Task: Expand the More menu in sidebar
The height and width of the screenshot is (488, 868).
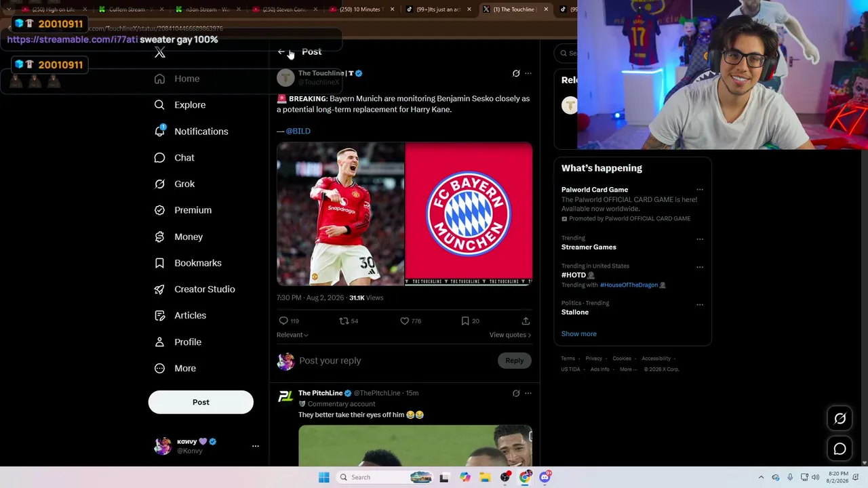Action: pos(175,368)
